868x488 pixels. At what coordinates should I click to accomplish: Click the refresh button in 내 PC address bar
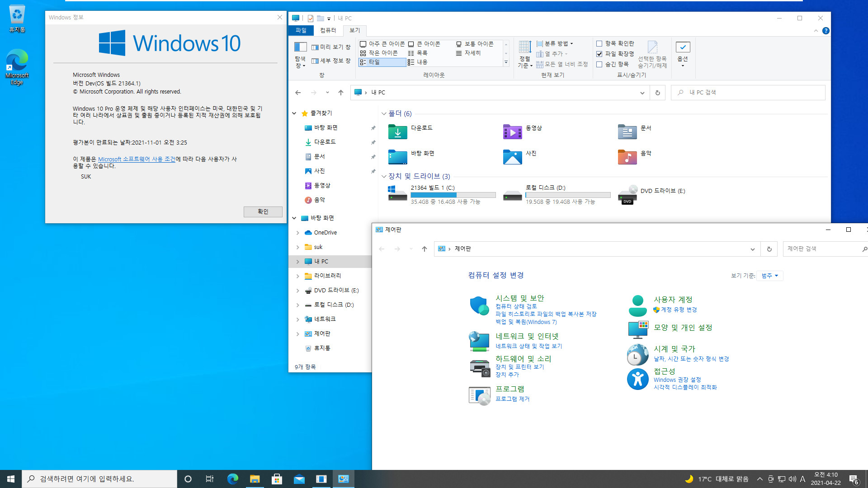[x=658, y=93]
